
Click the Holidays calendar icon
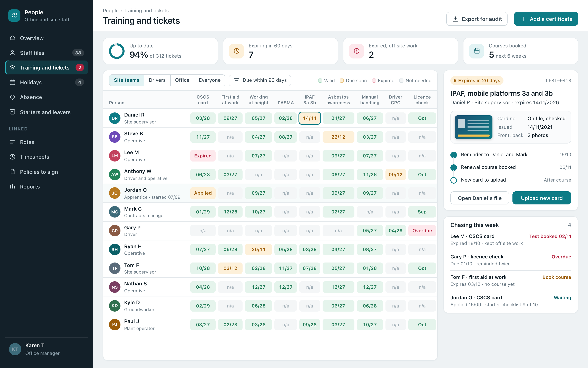tap(12, 82)
